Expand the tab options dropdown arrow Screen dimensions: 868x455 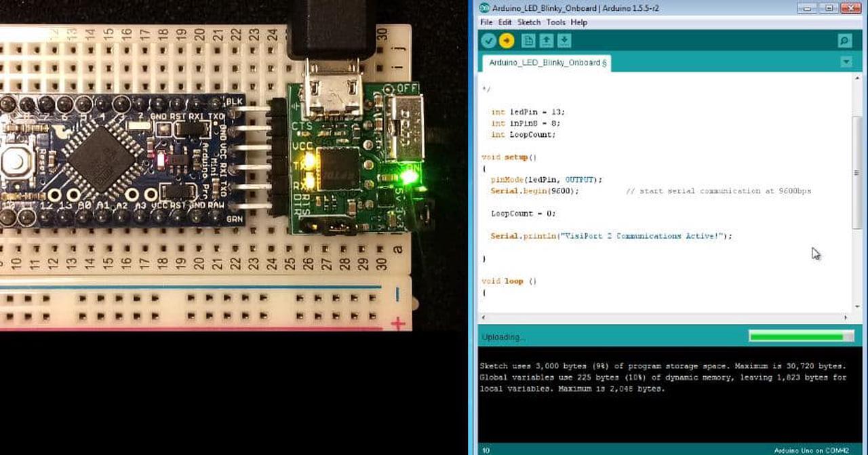pos(846,62)
